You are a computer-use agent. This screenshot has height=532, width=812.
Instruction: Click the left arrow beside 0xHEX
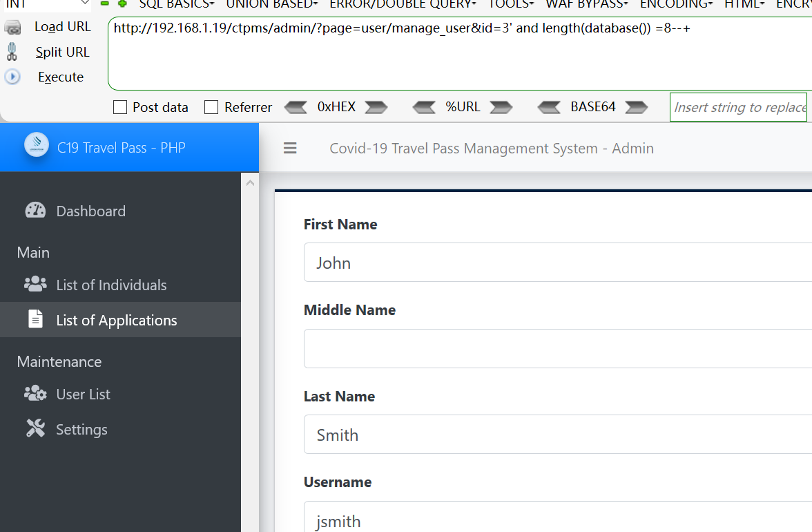(296, 107)
